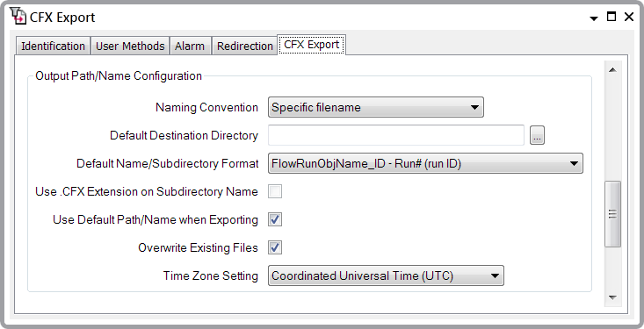This screenshot has width=644, height=329.
Task: Go to the Alarm tab
Action: 190,46
